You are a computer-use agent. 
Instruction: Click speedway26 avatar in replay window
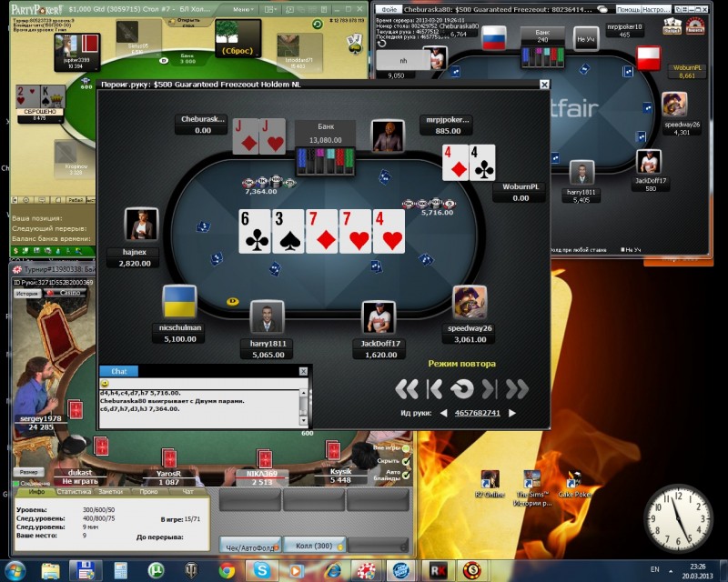pyautogui.click(x=470, y=302)
